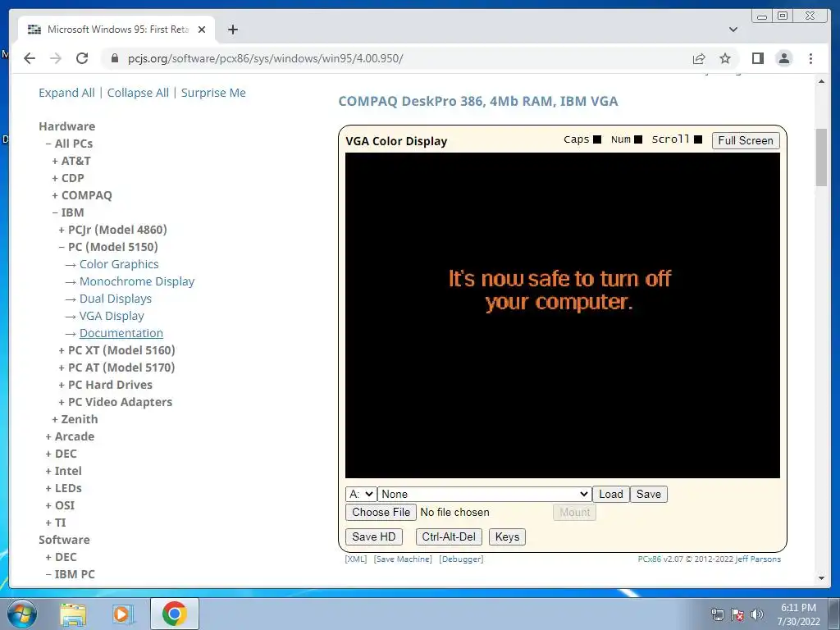Toggle the Num lock indicator
The height and width of the screenshot is (630, 840).
coord(638,139)
